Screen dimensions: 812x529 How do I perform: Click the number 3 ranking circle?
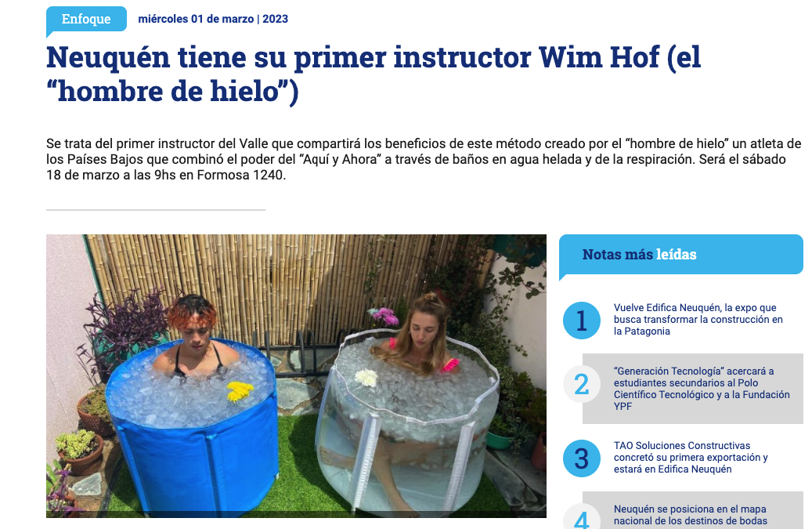tap(582, 458)
